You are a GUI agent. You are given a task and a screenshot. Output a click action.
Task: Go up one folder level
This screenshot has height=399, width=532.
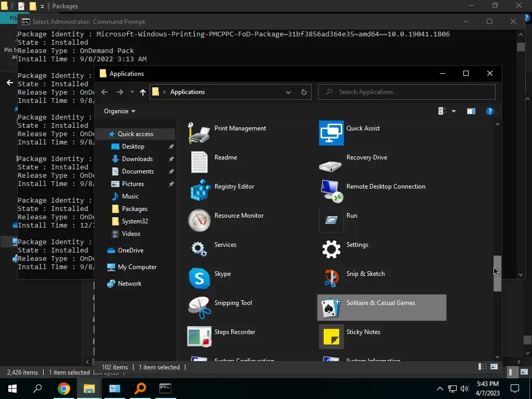coord(143,92)
